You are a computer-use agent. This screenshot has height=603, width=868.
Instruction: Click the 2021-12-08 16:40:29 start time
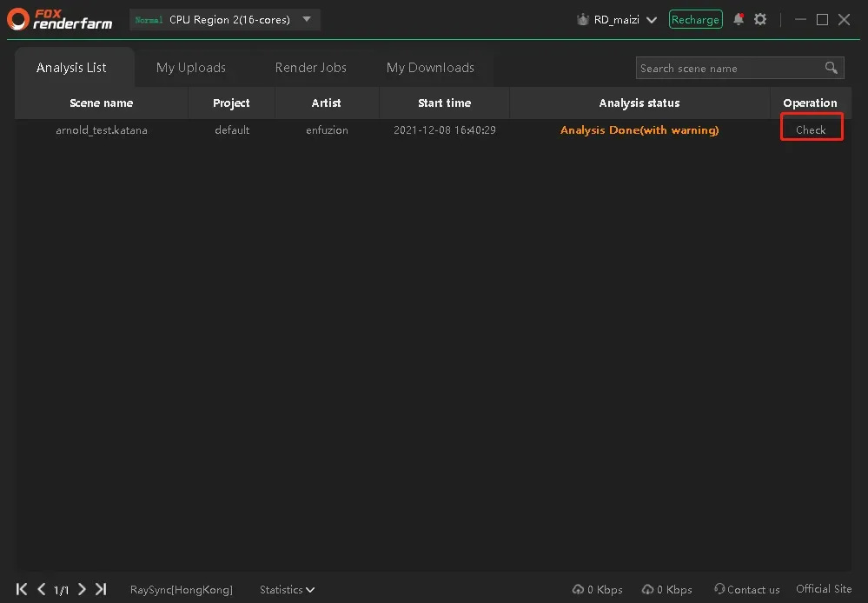(445, 130)
